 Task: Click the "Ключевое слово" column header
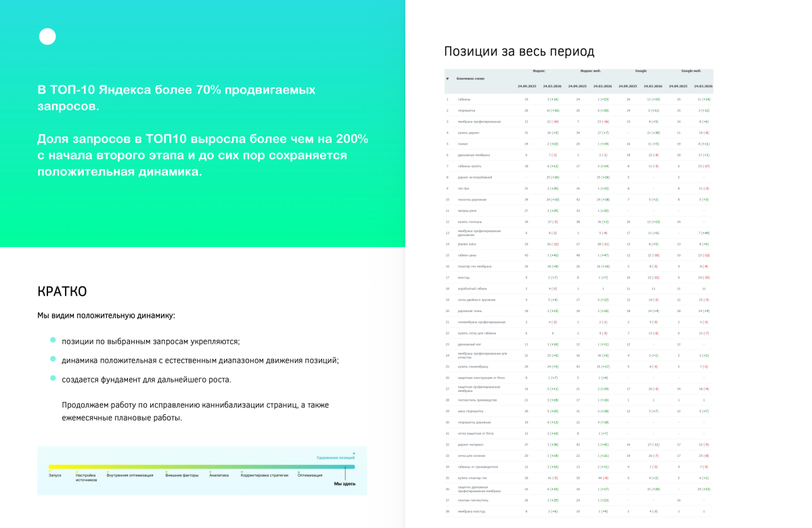(x=470, y=79)
